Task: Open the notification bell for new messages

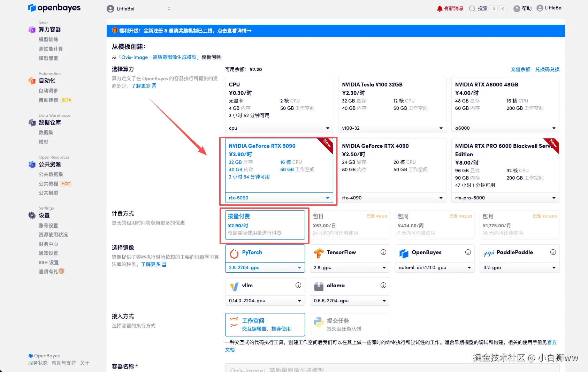Action: (x=440, y=9)
